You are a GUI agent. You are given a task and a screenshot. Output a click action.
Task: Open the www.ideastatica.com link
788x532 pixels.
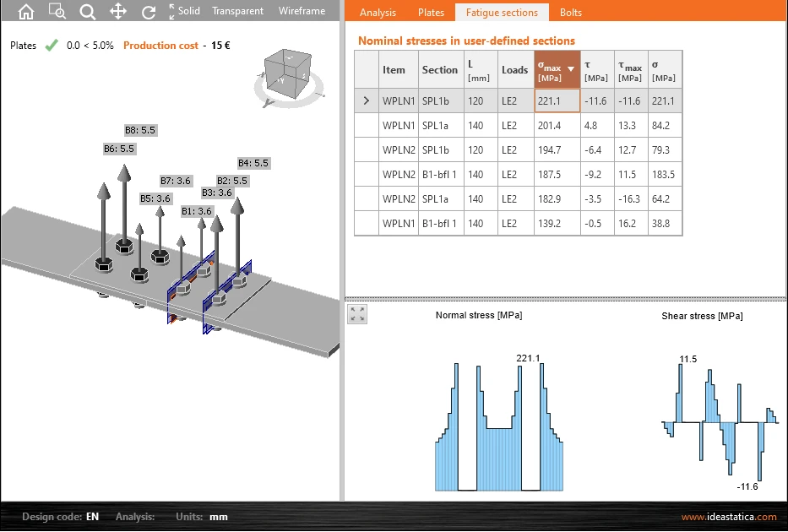[x=729, y=517]
